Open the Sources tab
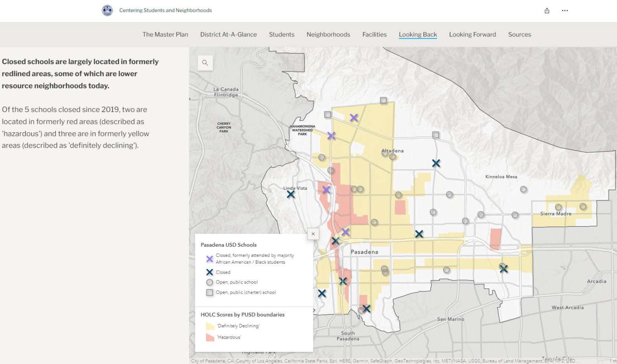Viewport: 617px width, 364px height. 519,35
